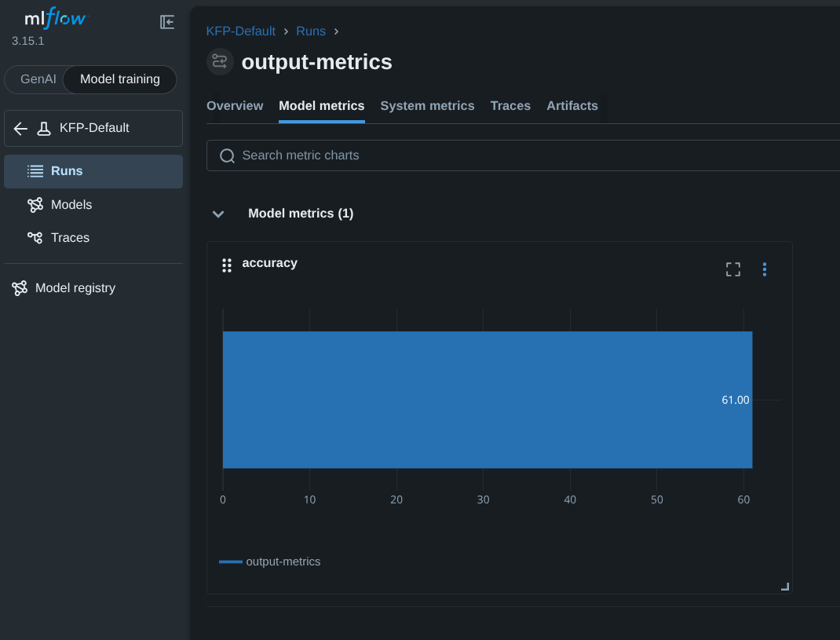The height and width of the screenshot is (640, 840).
Task: Switch to the System metrics tab
Action: pyautogui.click(x=428, y=106)
